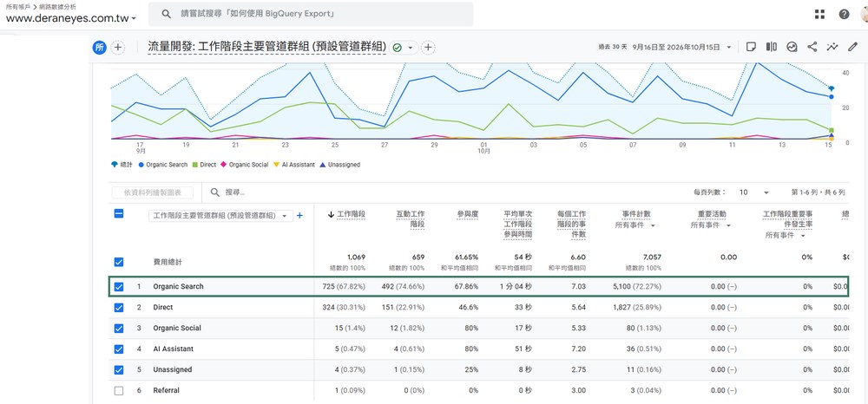Add comparison with plus button beside 所 badge
This screenshot has height=404, width=868.
tap(117, 48)
